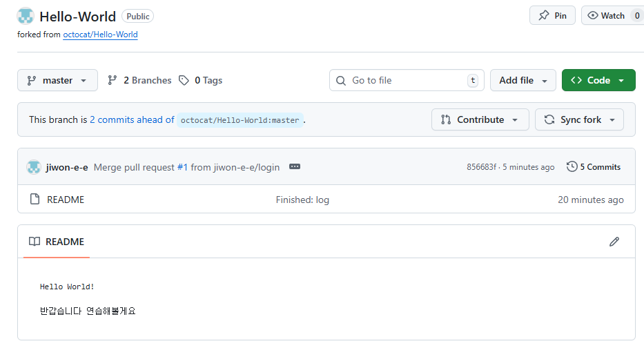Click the Korean text line in README
The width and height of the screenshot is (644, 348).
(x=88, y=311)
